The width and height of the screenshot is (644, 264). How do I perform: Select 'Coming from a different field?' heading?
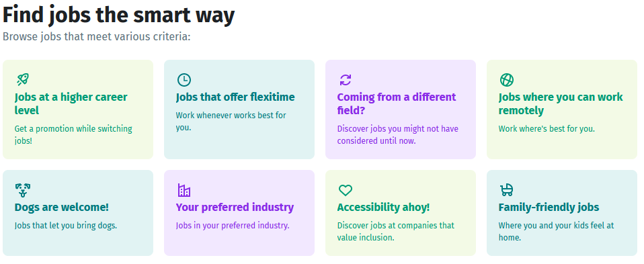click(397, 104)
